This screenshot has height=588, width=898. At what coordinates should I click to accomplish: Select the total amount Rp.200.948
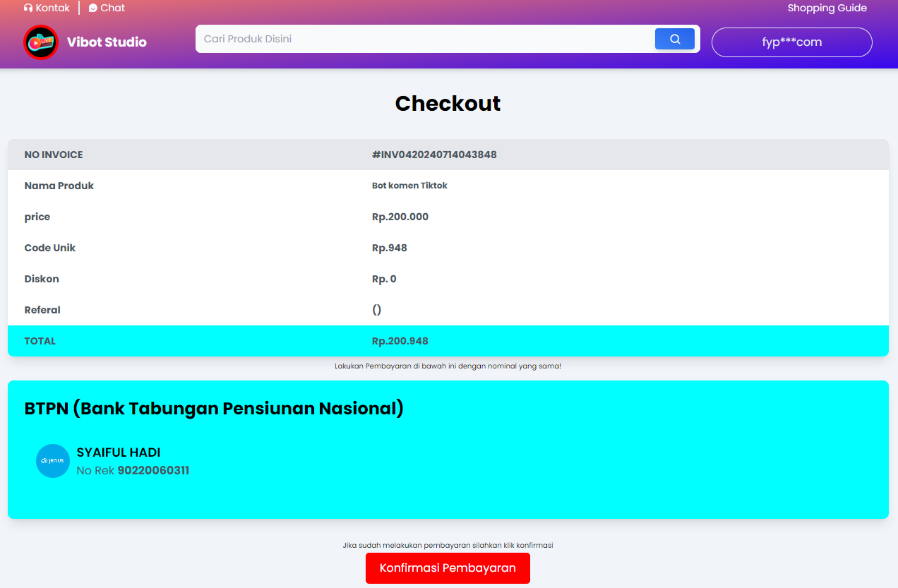coord(400,341)
